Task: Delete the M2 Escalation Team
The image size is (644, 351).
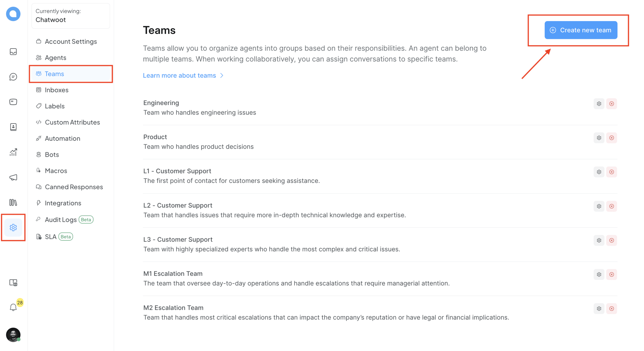Action: click(612, 309)
